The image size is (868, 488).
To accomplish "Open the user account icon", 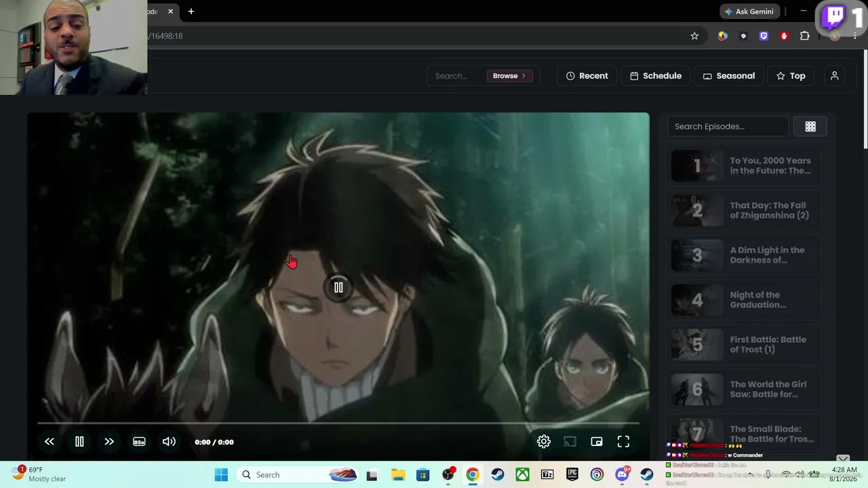I will (835, 76).
